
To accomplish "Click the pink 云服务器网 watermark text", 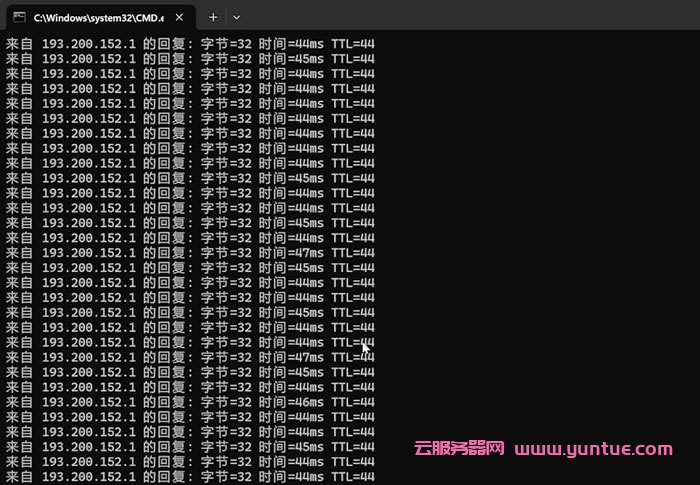I will 459,449.
